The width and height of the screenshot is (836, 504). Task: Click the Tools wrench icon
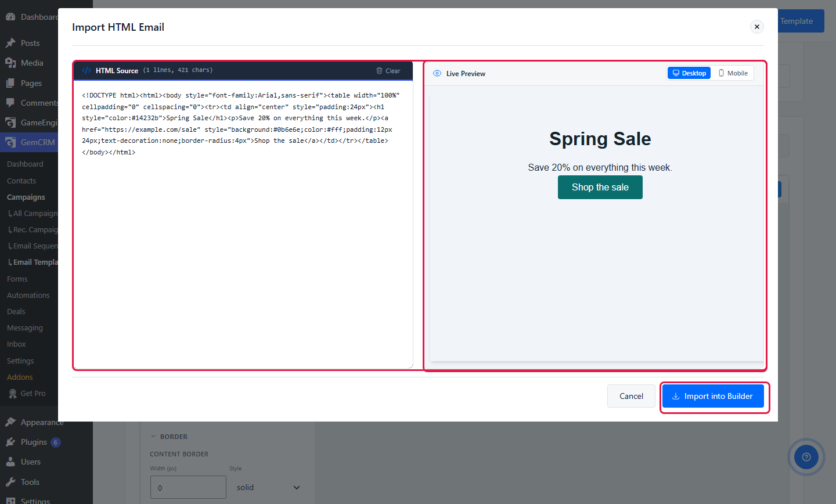point(10,482)
